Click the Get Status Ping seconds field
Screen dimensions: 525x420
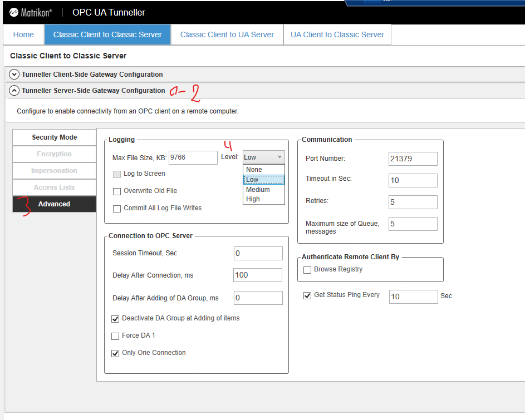click(414, 297)
